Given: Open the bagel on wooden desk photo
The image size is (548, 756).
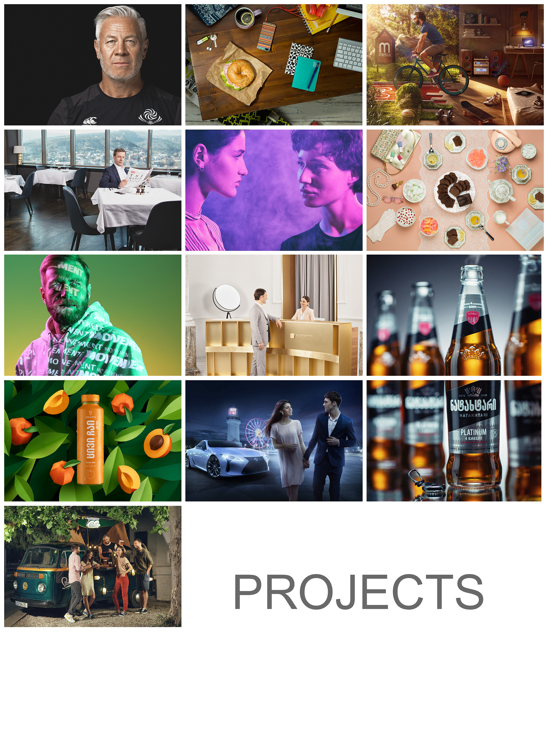Looking at the screenshot, I should click(274, 65).
